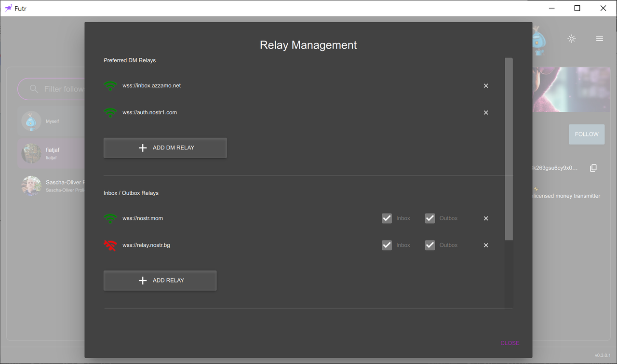Click the Preferred DM Relays heading
This screenshot has height=364, width=617.
(x=130, y=61)
